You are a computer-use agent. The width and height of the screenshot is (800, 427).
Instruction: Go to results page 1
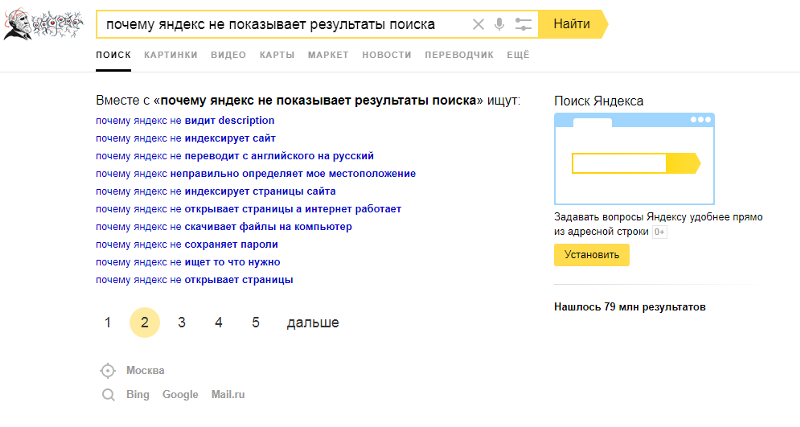108,322
